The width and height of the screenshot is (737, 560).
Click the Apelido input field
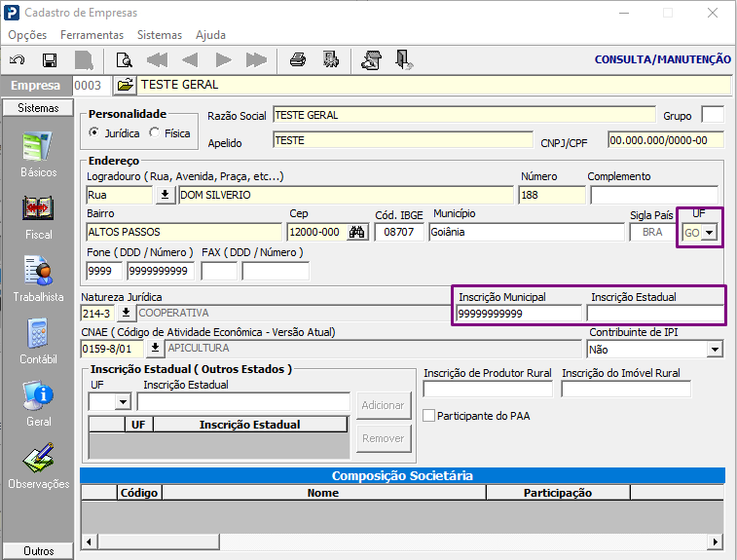(403, 140)
